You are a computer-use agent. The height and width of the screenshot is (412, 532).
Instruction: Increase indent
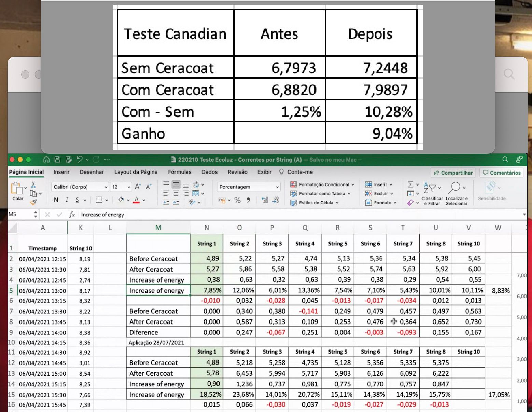(x=176, y=202)
